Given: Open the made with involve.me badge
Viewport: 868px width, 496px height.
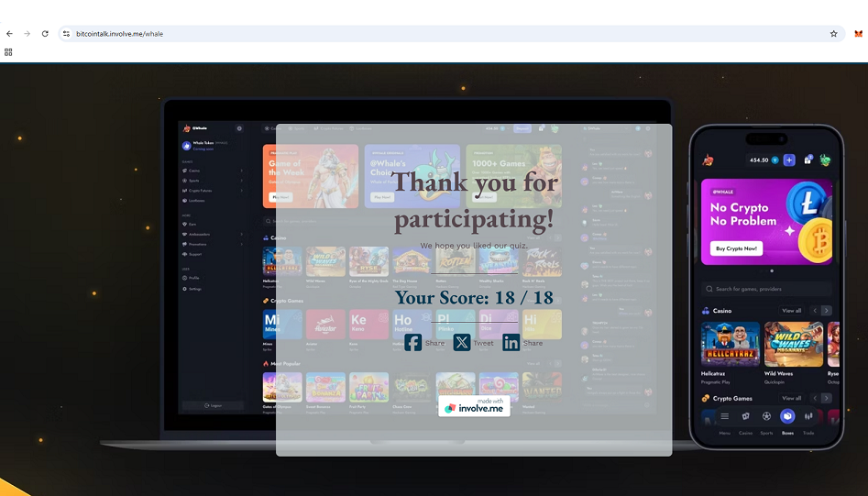Looking at the screenshot, I should click(x=475, y=406).
